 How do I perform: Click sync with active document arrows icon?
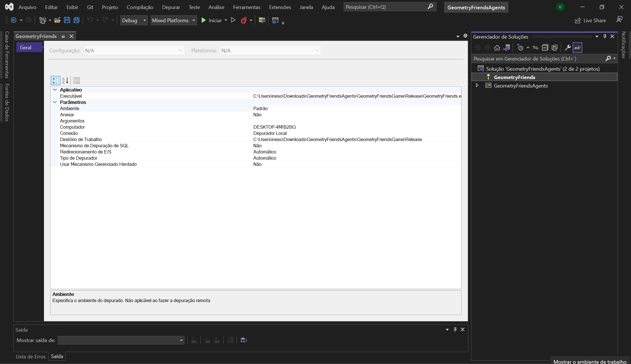pyautogui.click(x=535, y=48)
